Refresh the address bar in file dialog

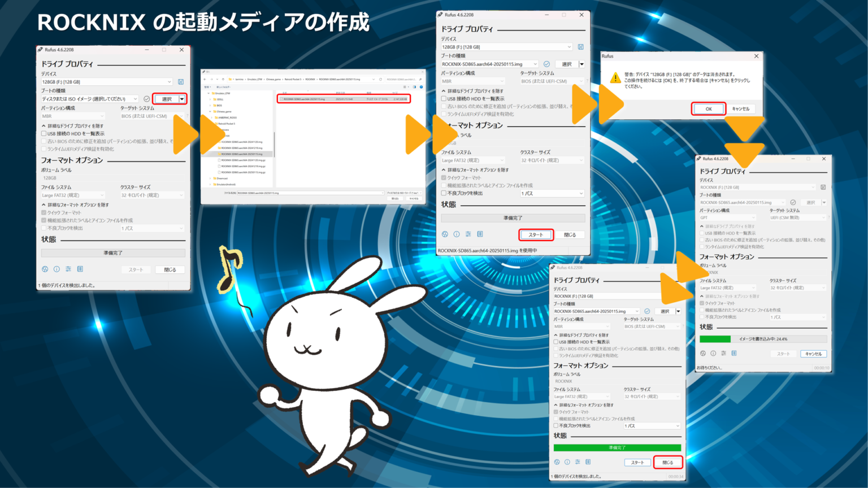[380, 80]
